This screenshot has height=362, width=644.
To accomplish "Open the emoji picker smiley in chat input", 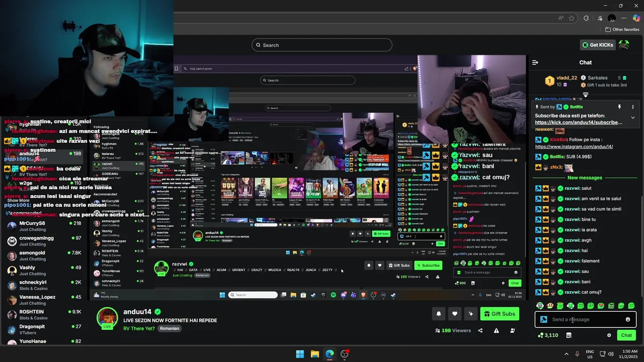I will pos(628,319).
